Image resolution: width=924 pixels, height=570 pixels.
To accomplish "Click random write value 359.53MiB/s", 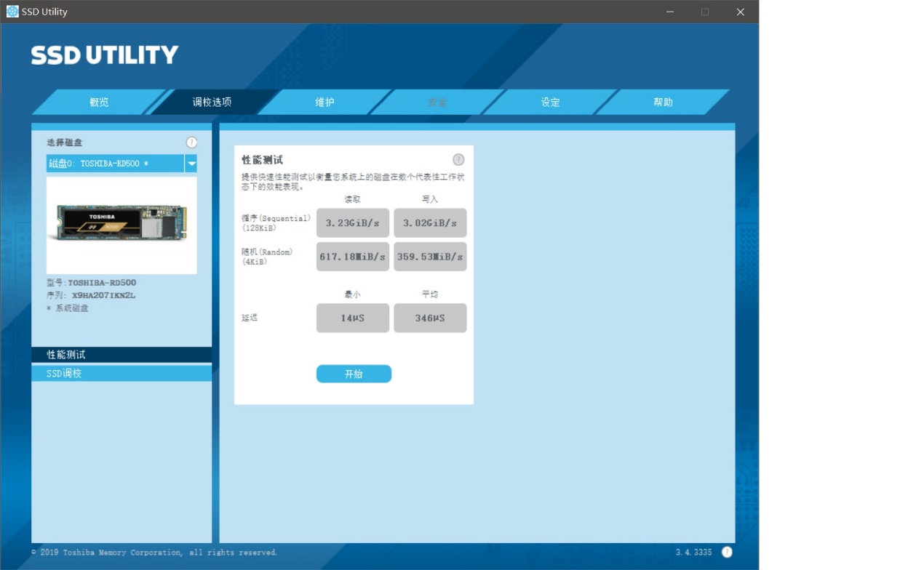I will pyautogui.click(x=430, y=257).
